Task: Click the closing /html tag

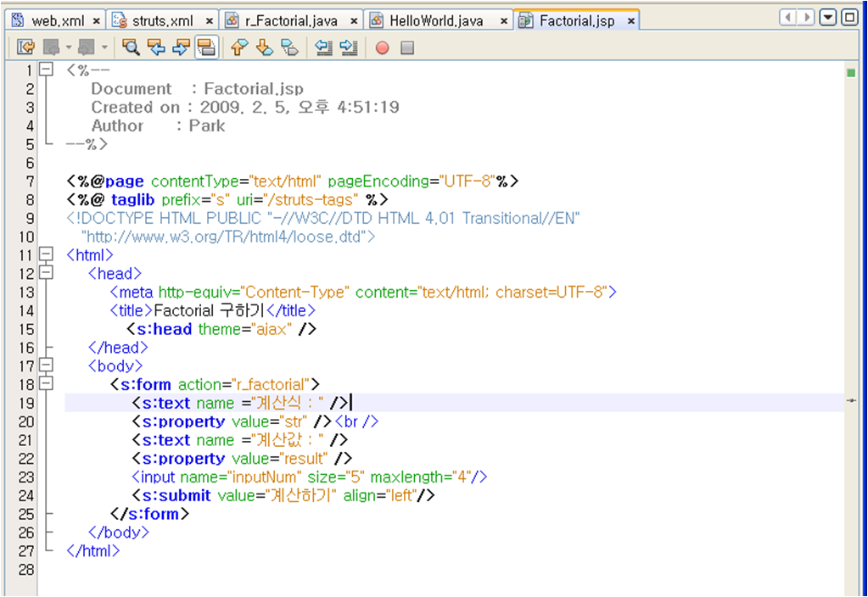Action: 93,551
